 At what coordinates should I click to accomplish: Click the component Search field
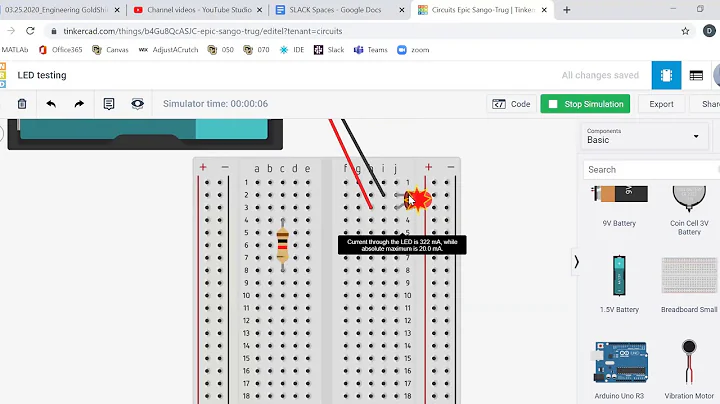[x=651, y=170]
